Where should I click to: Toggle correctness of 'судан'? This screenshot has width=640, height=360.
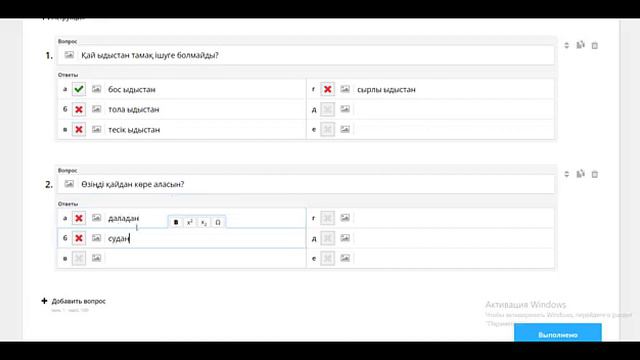[x=79, y=238]
